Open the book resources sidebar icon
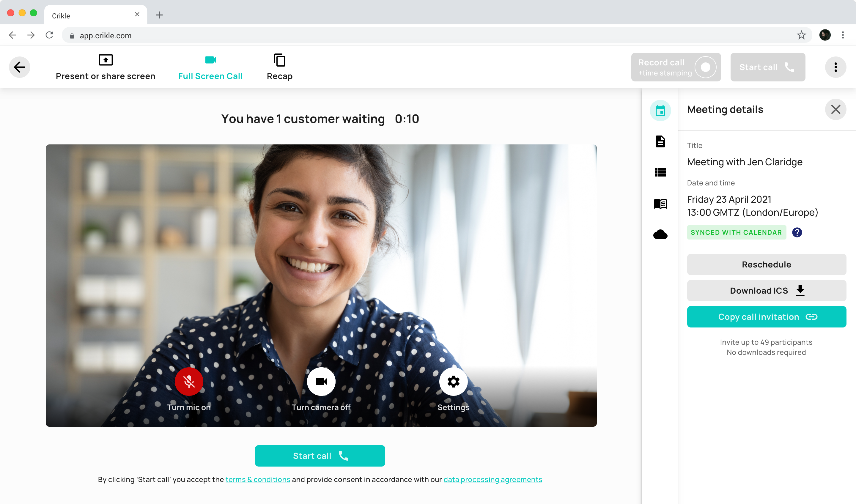This screenshot has width=856, height=504. click(x=660, y=204)
